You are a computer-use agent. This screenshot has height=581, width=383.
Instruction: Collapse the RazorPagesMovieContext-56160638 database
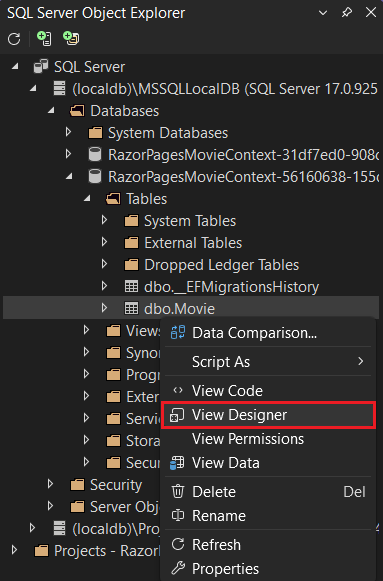point(69,177)
